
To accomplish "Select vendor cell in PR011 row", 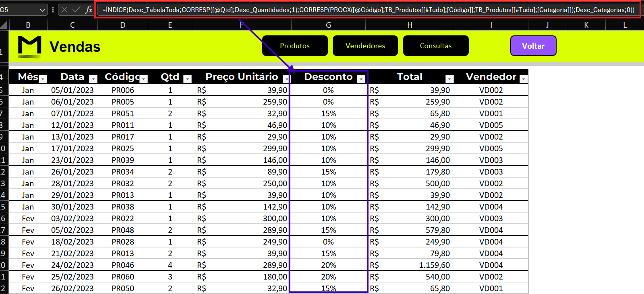I will (491, 125).
